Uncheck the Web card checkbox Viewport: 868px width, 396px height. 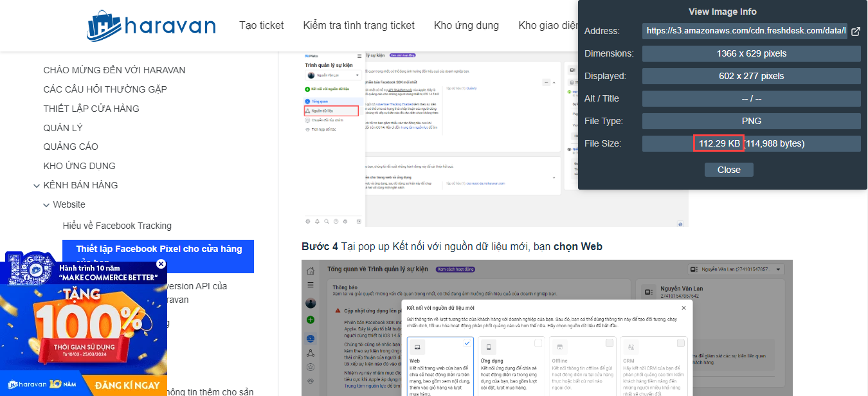pyautogui.click(x=467, y=344)
